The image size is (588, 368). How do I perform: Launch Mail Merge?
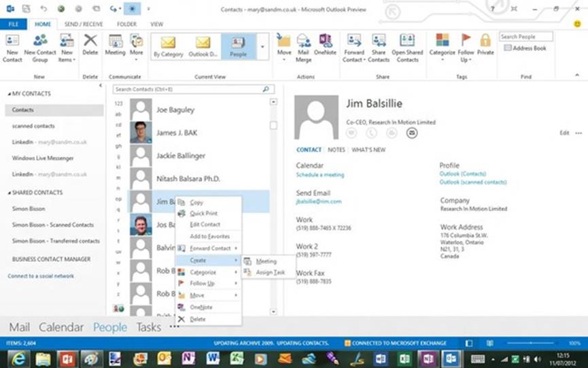303,48
